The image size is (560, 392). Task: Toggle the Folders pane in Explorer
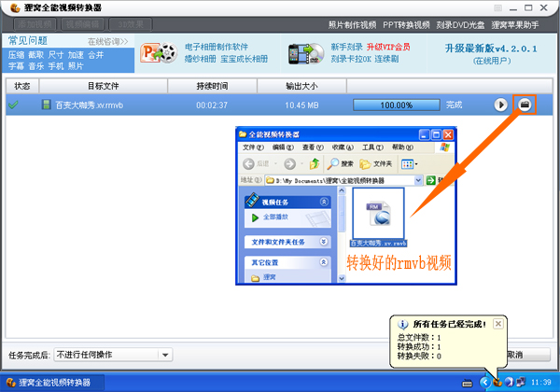click(375, 164)
